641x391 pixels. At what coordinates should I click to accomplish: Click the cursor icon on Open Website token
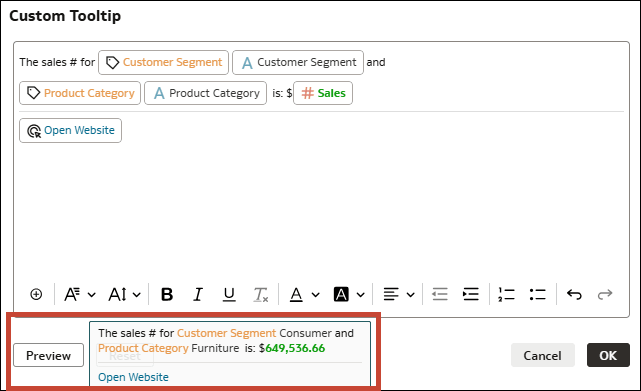tap(34, 131)
